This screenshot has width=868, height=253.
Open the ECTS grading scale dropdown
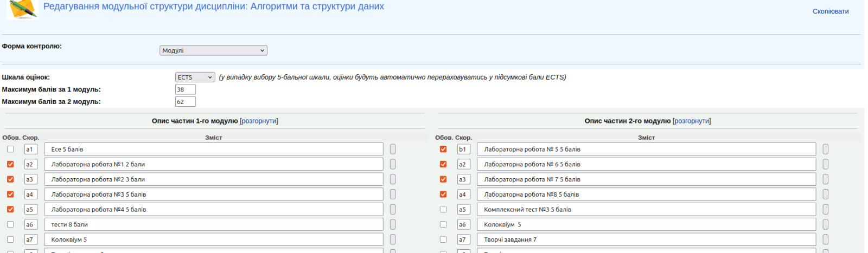[195, 77]
